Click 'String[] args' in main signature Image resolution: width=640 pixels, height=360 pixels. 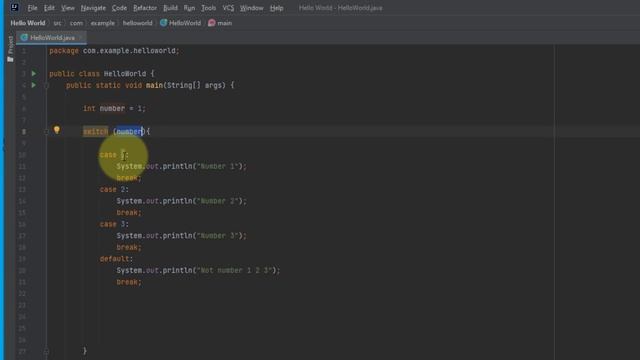click(x=196, y=85)
